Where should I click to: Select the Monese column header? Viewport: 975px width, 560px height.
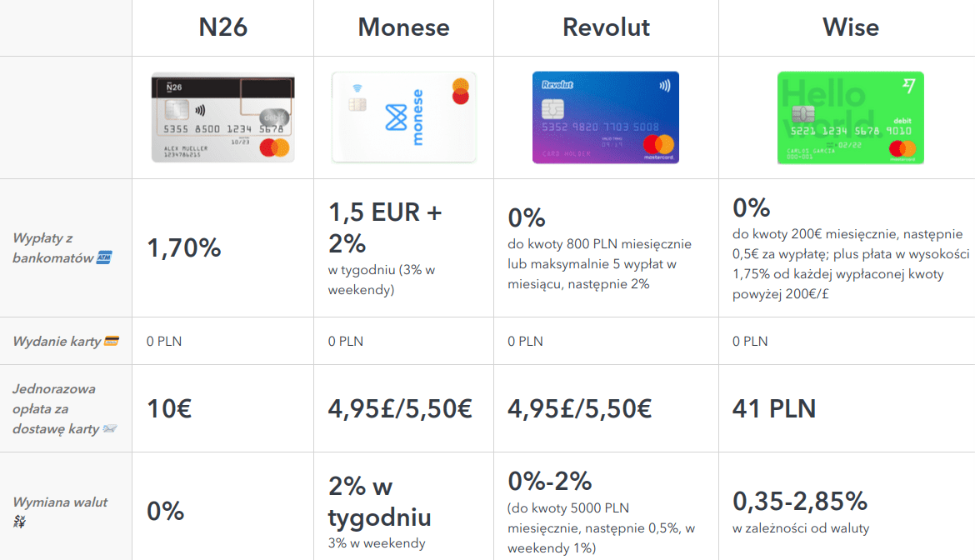[403, 27]
